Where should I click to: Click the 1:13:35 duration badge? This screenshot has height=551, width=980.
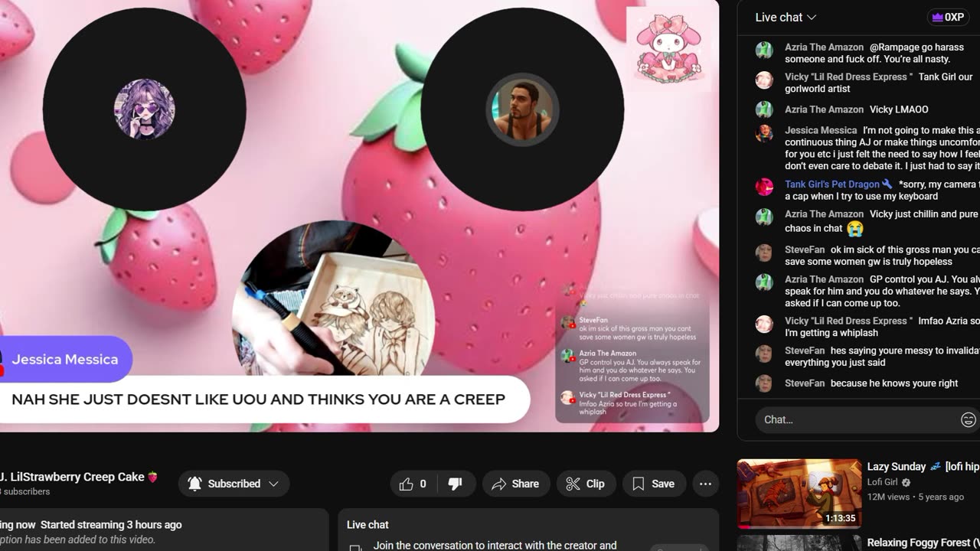[x=840, y=518]
